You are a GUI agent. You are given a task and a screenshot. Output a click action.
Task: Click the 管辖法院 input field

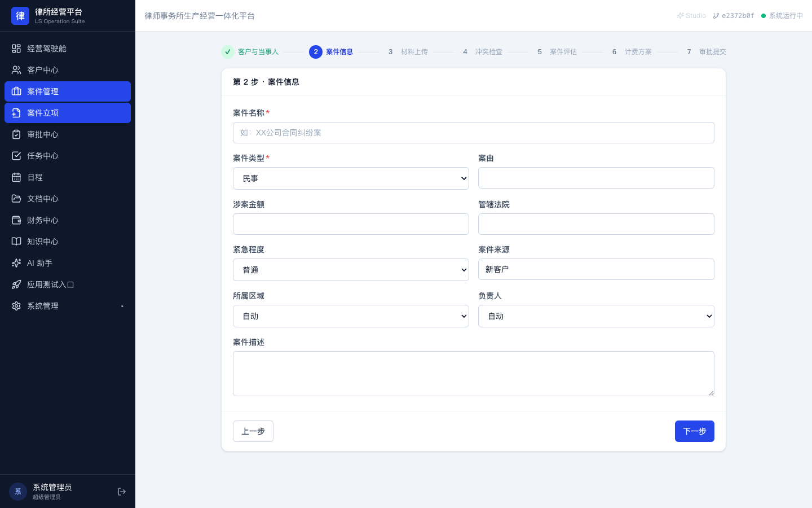tap(596, 224)
